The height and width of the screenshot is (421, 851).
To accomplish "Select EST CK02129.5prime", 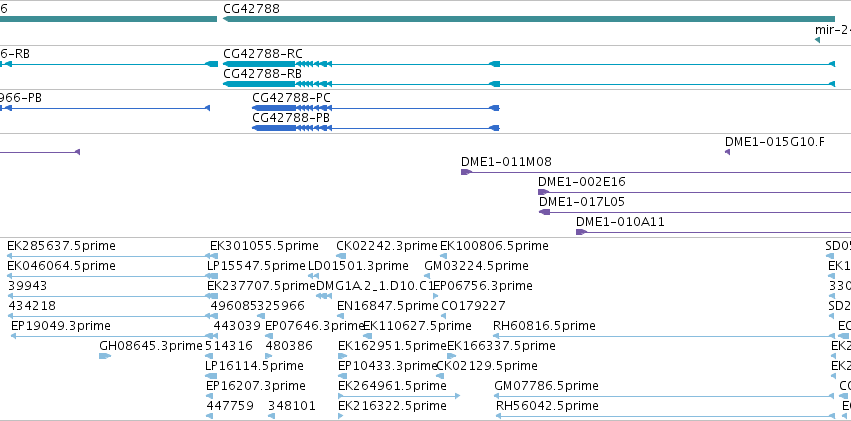I will coord(487,366).
